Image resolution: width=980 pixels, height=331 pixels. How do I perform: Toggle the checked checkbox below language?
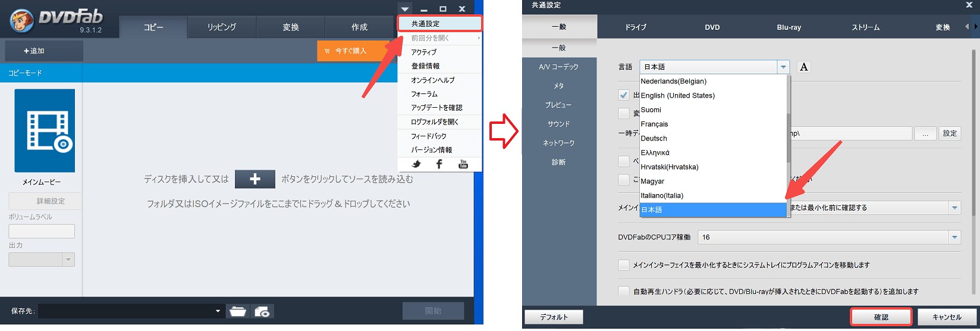(624, 95)
